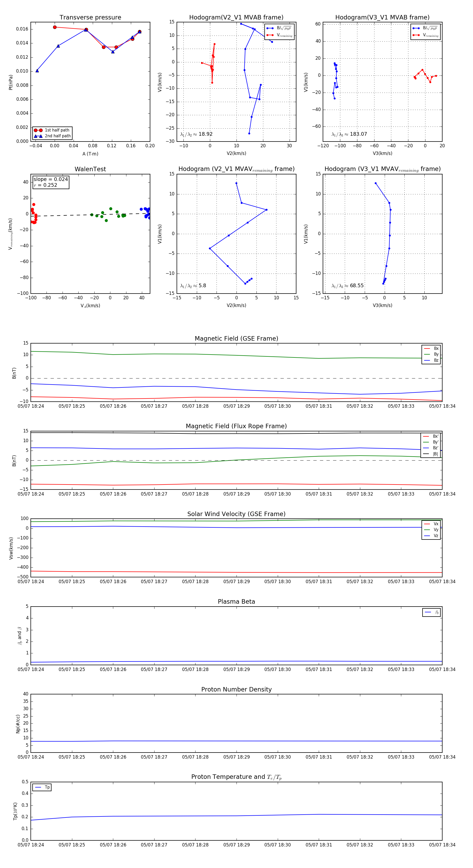The width and height of the screenshot is (473, 868).
Task: Click the 'Magnetic Field (GSE Frame)' title
Action: click(x=236, y=339)
